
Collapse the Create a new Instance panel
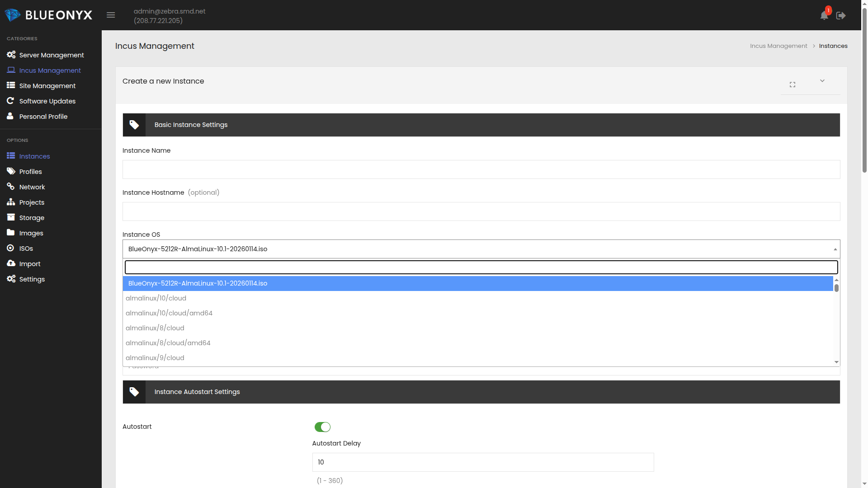pyautogui.click(x=822, y=81)
